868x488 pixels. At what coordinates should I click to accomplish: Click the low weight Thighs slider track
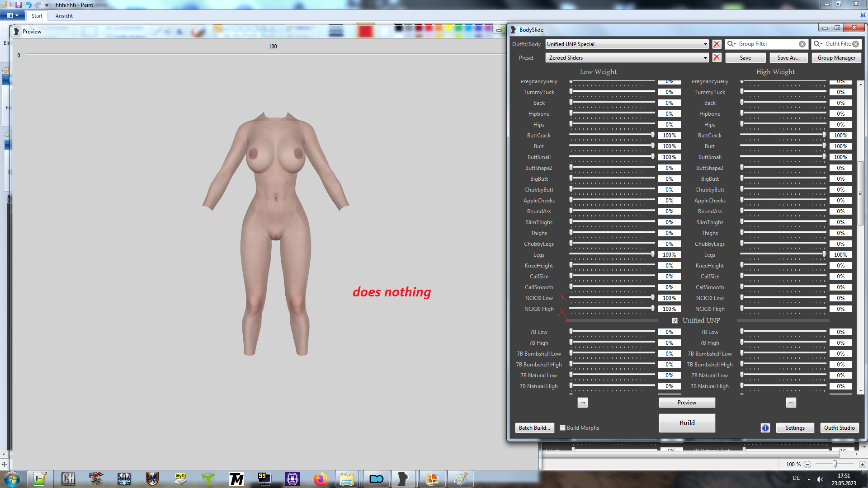click(612, 233)
